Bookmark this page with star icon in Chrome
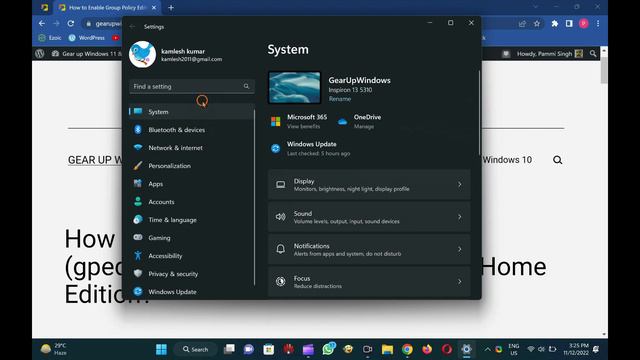This screenshot has width=640, height=360. [537, 24]
